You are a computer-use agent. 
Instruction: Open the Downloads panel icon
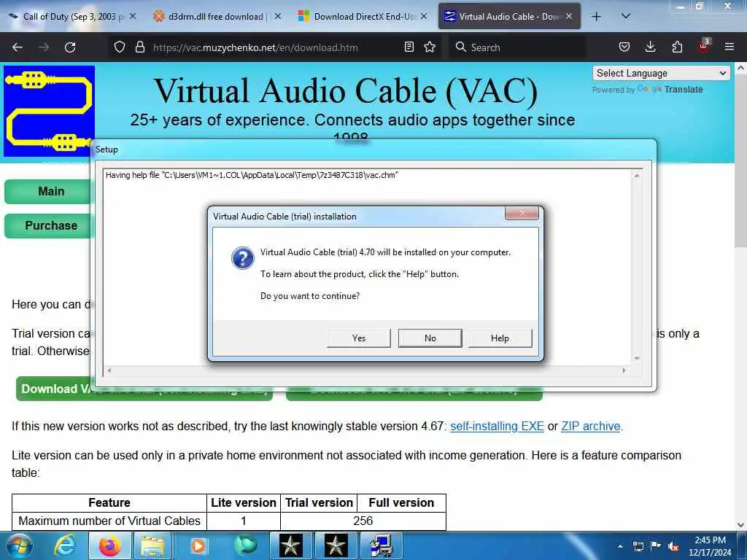click(650, 47)
